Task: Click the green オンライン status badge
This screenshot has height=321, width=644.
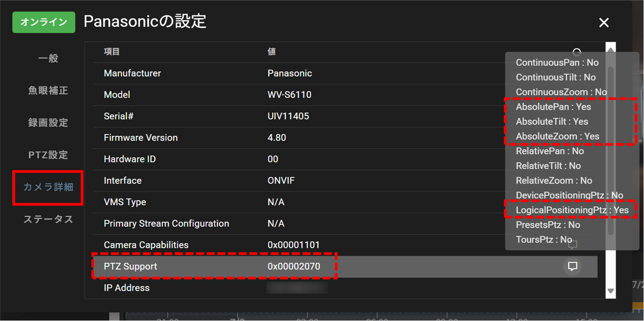Action: [44, 22]
